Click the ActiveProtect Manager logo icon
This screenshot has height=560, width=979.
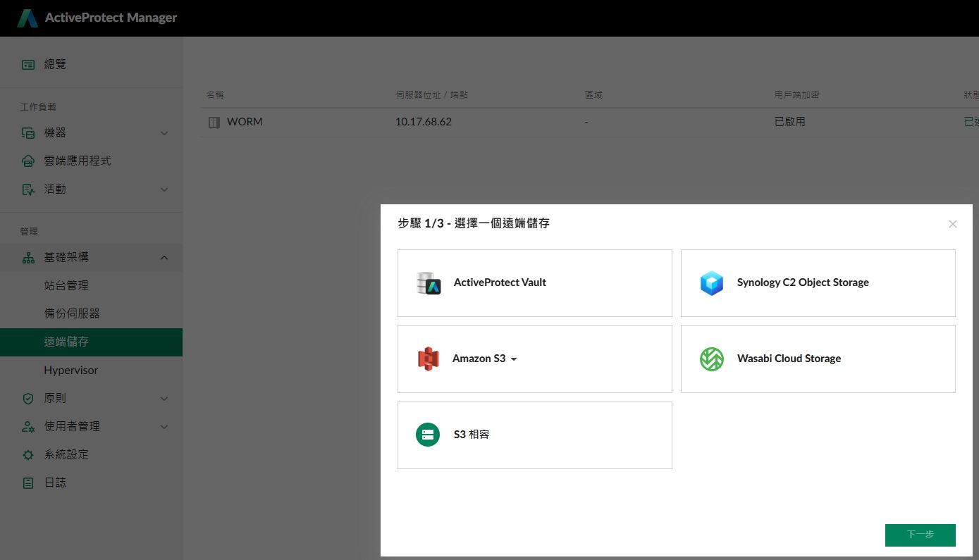coord(27,18)
